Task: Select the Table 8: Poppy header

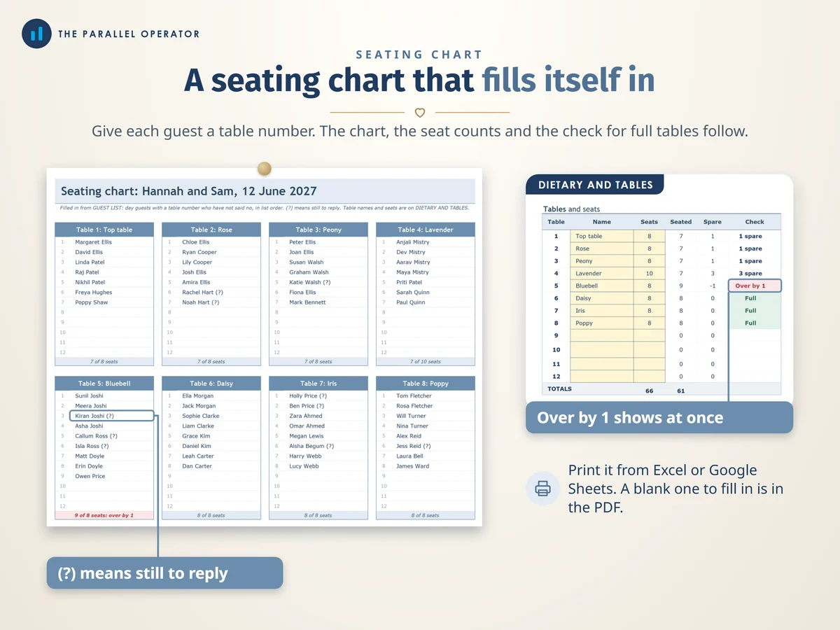Action: pyautogui.click(x=426, y=384)
